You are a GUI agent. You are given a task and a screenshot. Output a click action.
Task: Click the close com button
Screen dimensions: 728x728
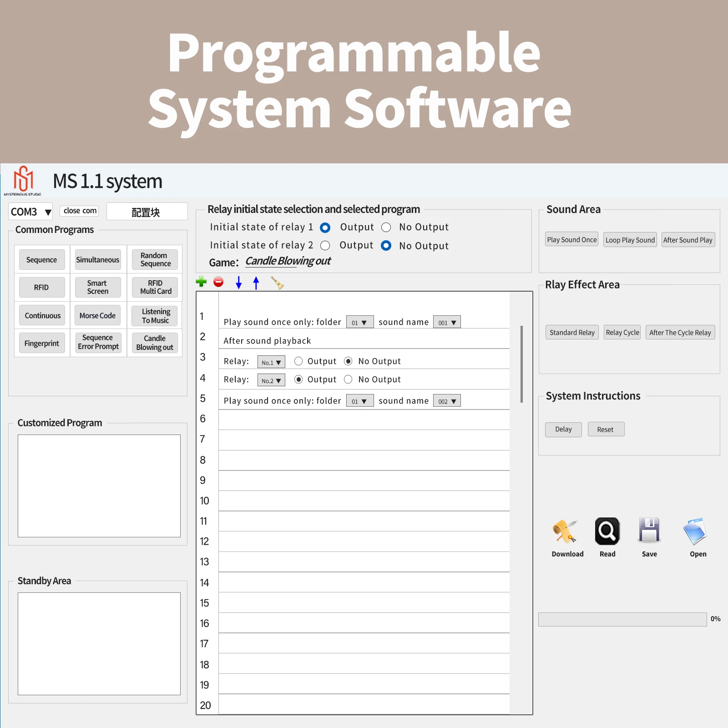click(x=80, y=211)
